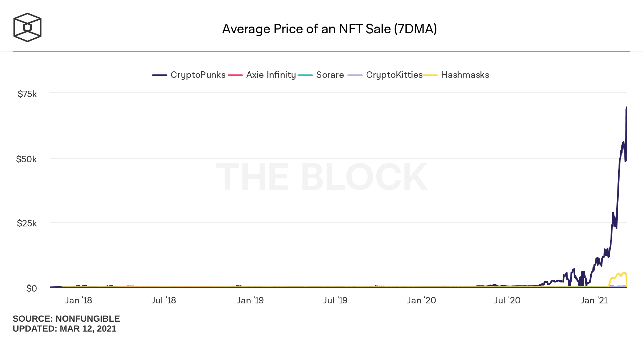This screenshot has width=644, height=338.
Task: Click the dark navy CryptoPunks line swatch
Action: click(x=160, y=75)
